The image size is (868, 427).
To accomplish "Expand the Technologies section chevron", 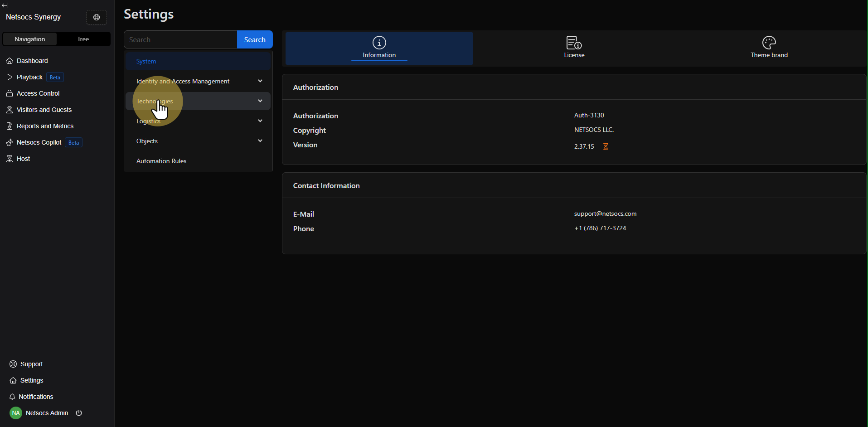I will tap(260, 101).
